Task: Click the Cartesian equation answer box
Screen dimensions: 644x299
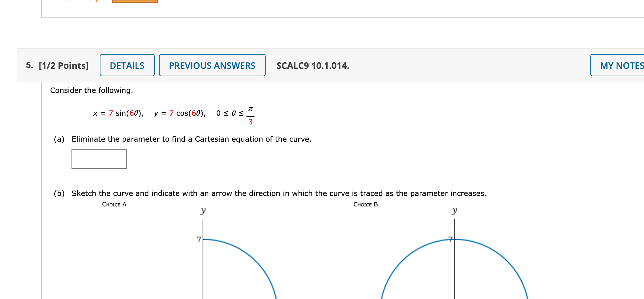Action: coord(99,159)
